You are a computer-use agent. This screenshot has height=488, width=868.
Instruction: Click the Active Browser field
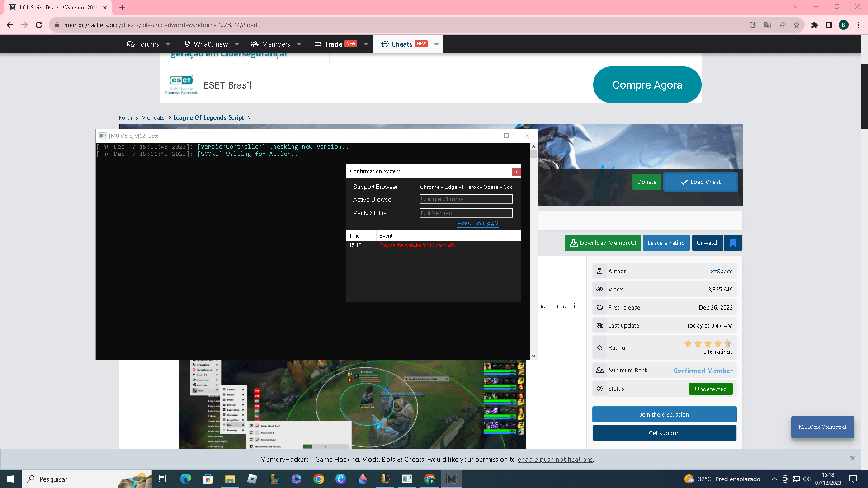click(466, 199)
